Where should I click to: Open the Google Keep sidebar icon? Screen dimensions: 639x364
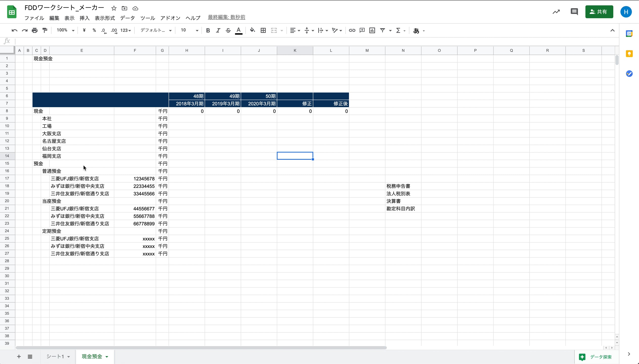[x=629, y=54]
